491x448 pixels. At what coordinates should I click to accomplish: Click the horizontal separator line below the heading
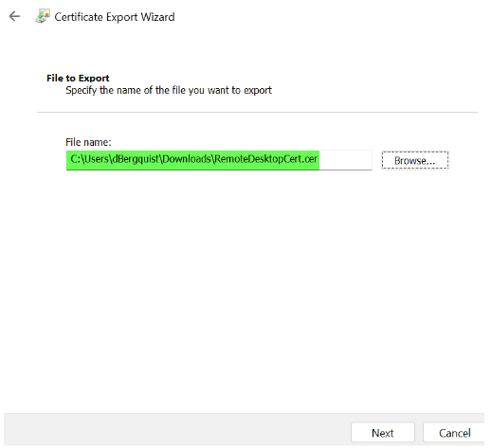tap(257, 112)
